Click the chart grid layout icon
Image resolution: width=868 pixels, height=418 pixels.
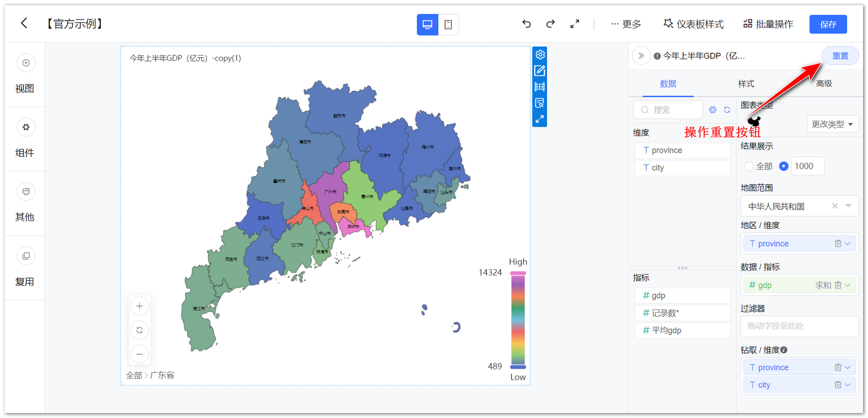click(540, 87)
